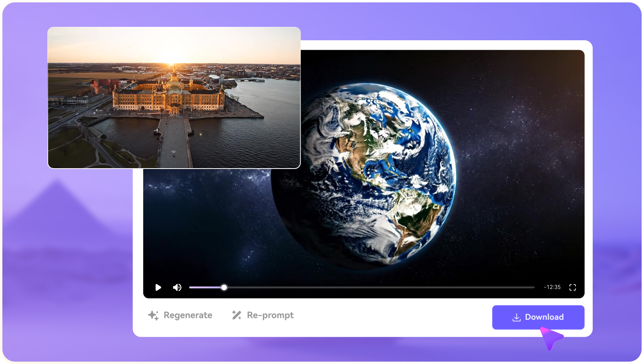
Task: Open the Regenerate option
Action: click(188, 315)
